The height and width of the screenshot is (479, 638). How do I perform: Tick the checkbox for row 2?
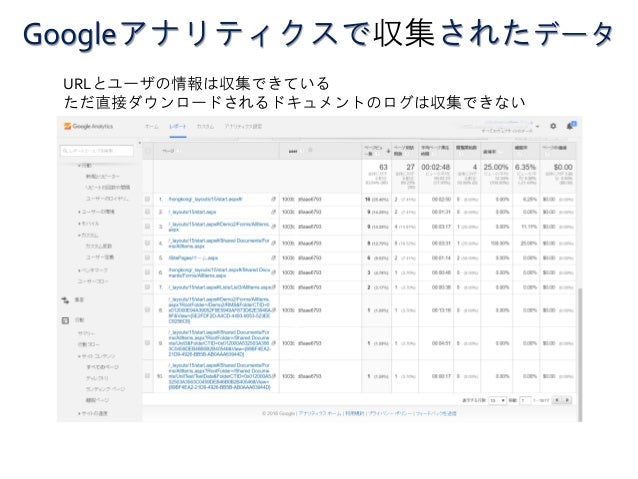click(x=147, y=212)
